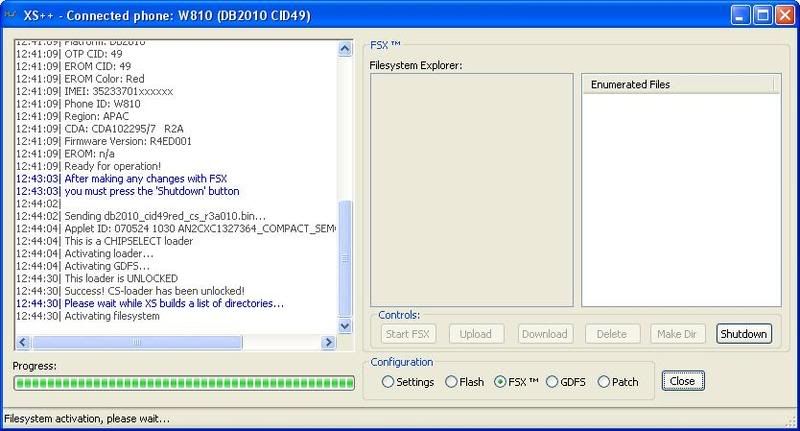This screenshot has height=431, width=800.
Task: Click the Make Dir button
Action: click(678, 334)
